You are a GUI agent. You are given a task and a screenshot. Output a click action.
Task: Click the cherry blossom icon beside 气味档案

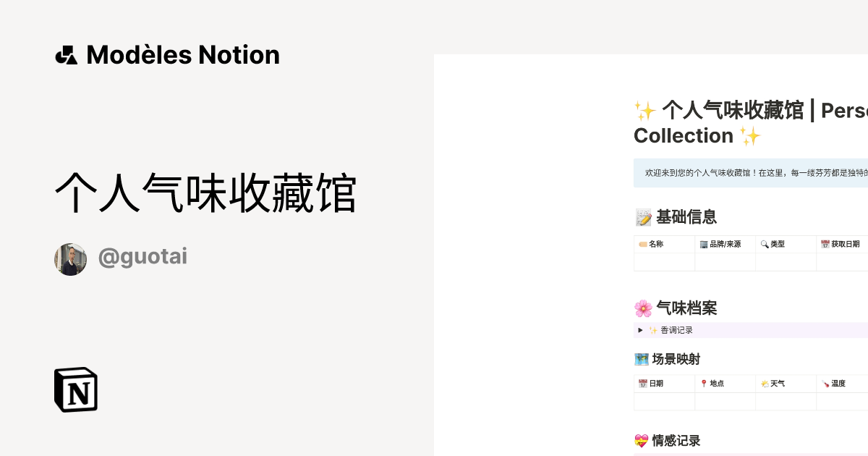pos(642,308)
